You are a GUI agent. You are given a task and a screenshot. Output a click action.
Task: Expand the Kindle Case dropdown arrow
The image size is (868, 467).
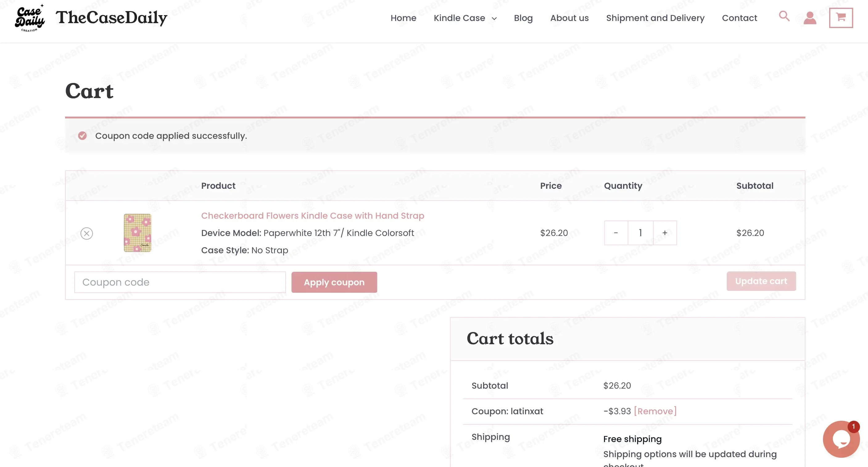(494, 19)
